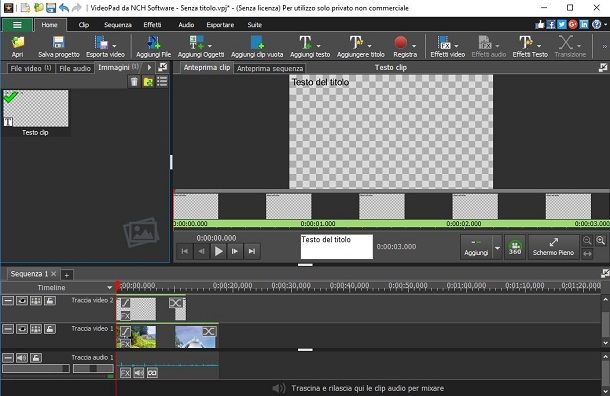Expand the toolbar overflow chevron

click(604, 46)
